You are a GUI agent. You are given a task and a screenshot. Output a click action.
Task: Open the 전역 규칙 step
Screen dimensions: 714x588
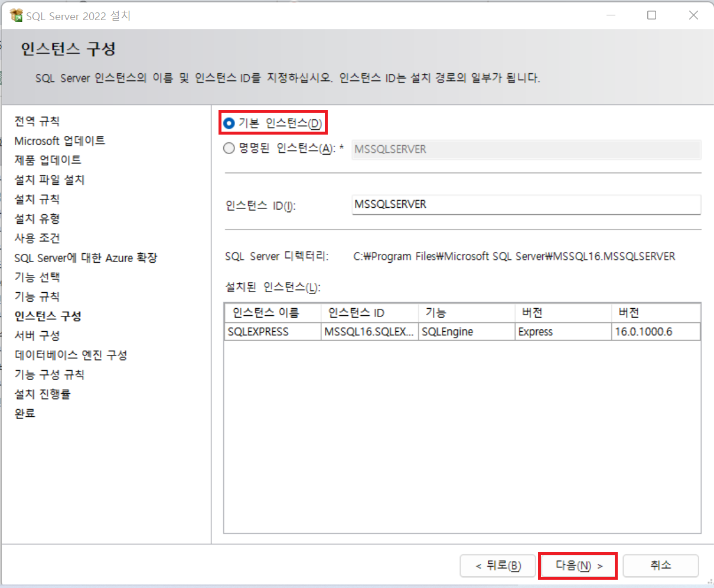(x=37, y=121)
